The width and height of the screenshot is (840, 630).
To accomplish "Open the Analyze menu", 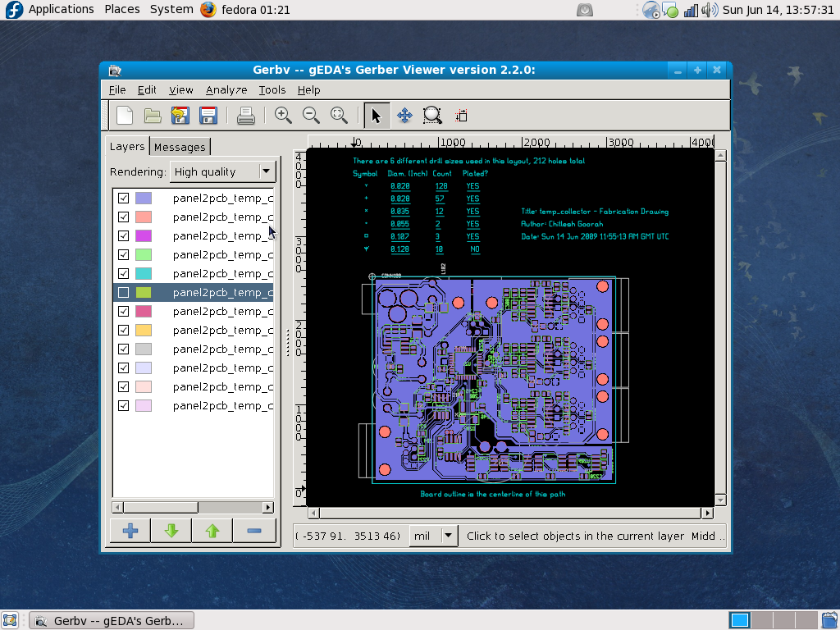I will click(226, 90).
